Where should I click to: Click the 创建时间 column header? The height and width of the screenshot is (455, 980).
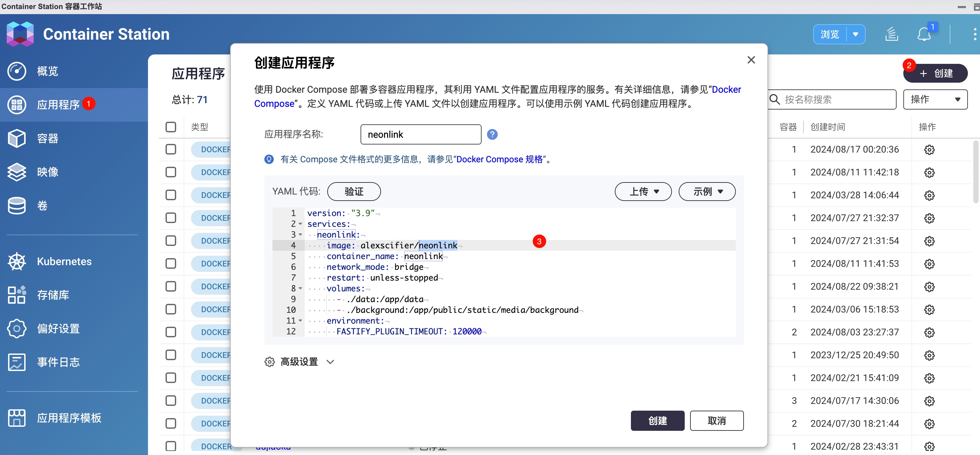point(827,127)
